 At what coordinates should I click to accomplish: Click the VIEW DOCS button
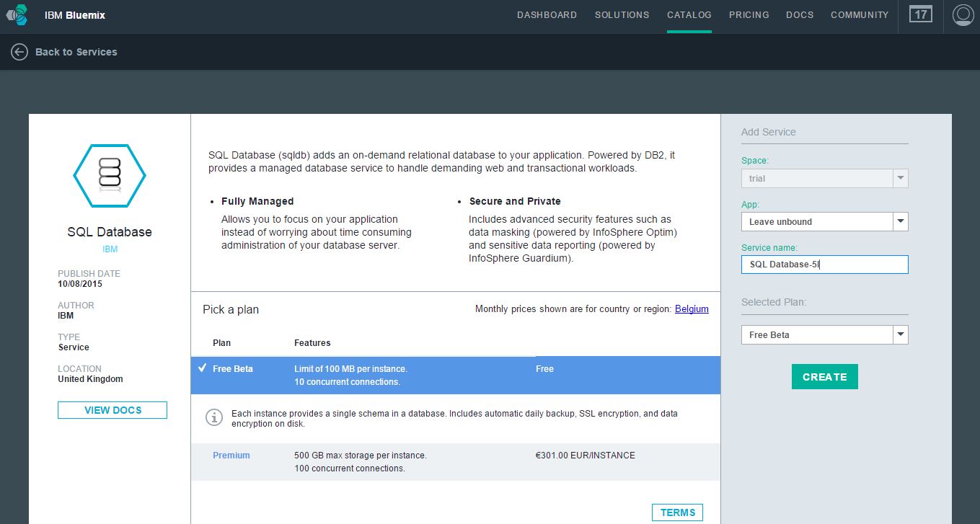click(112, 410)
